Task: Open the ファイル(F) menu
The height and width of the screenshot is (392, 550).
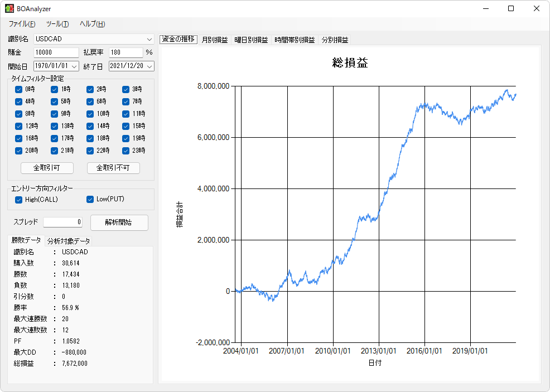Action: coord(22,24)
